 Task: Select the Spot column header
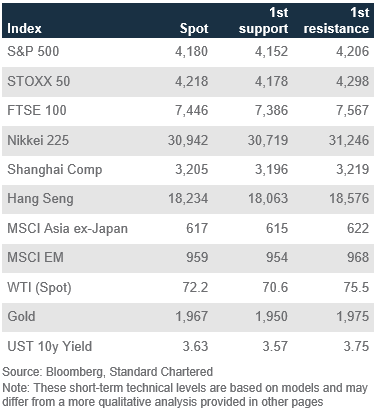194,29
